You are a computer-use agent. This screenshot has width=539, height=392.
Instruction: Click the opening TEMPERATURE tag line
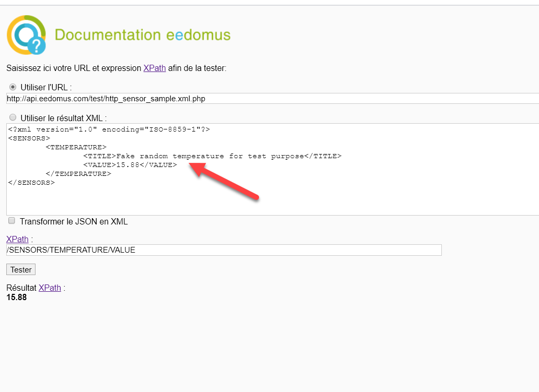point(76,147)
